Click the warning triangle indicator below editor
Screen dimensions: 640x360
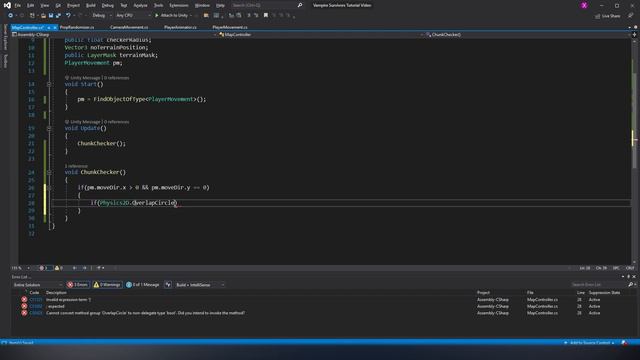(58, 268)
